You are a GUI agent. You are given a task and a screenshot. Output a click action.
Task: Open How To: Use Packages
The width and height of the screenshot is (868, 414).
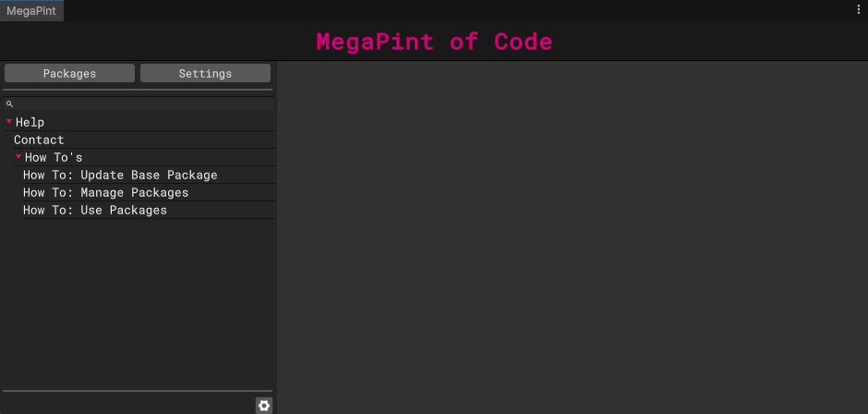[x=95, y=210]
